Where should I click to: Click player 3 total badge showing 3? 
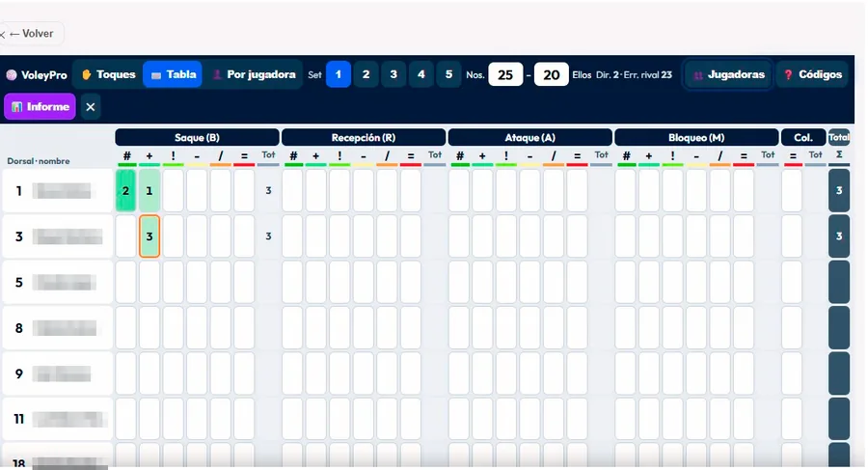point(839,236)
